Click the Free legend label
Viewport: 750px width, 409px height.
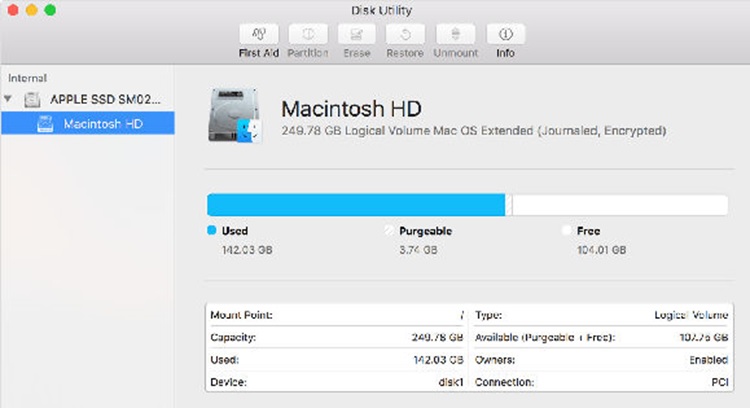point(588,231)
